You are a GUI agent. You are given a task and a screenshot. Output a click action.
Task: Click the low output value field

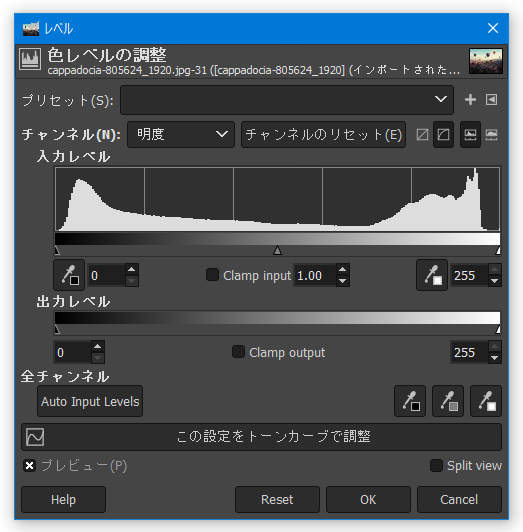point(72,352)
